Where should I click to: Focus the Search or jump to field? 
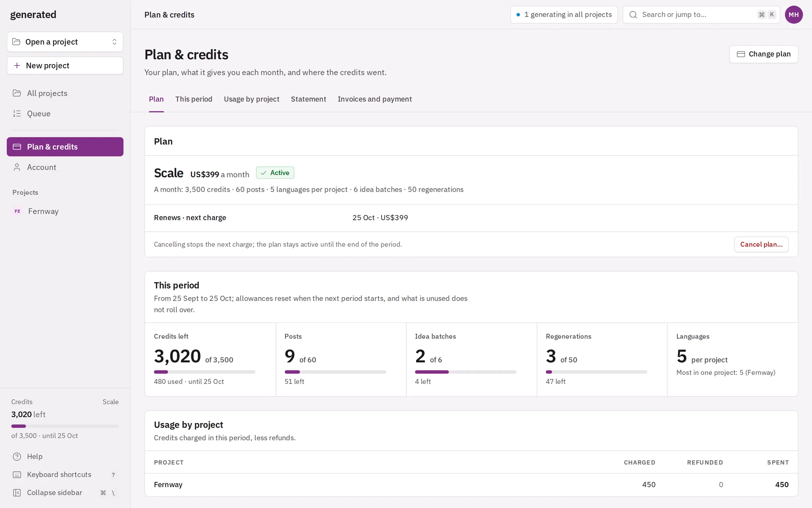pyautogui.click(x=701, y=15)
